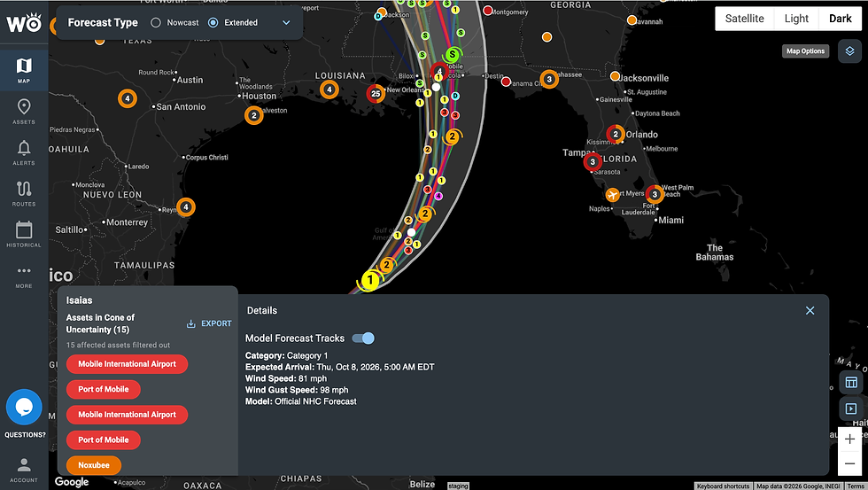868x490 pixels.
Task: Open the map layers icon
Action: (849, 51)
